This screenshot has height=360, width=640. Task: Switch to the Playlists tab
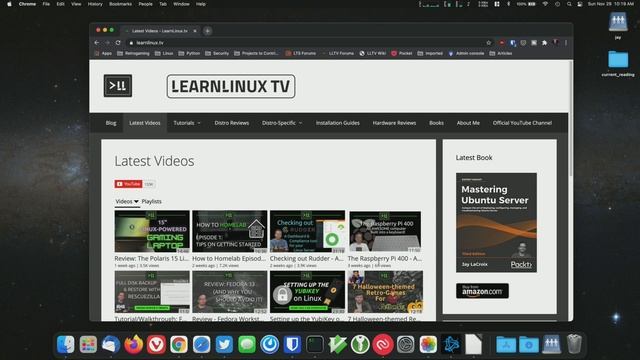151,202
